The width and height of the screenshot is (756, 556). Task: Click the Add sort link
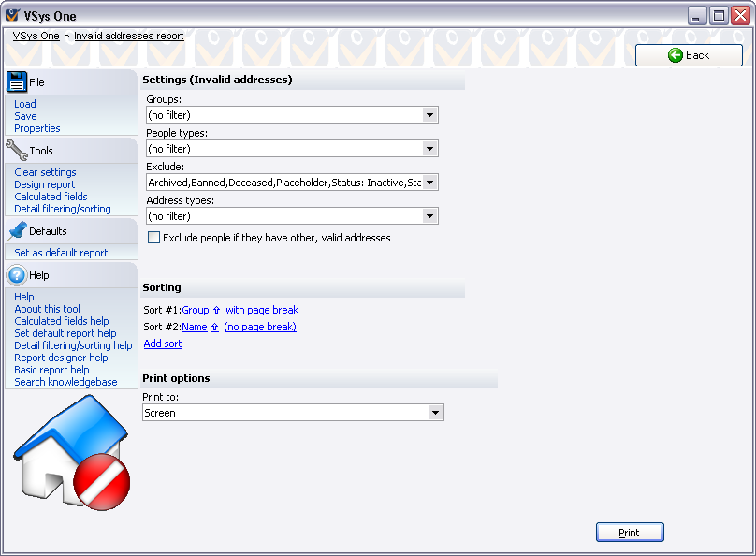tap(163, 344)
